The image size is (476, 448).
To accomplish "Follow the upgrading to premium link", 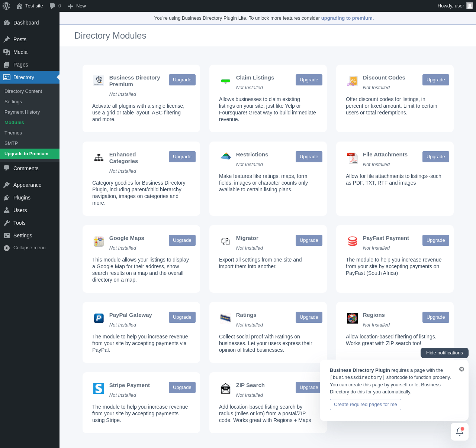I will click(x=347, y=18).
